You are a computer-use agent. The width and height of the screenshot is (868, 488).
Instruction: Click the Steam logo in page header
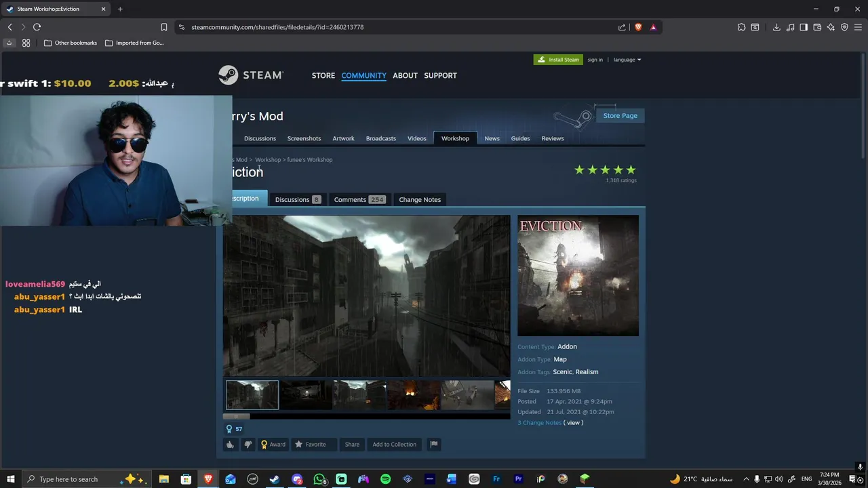click(x=250, y=75)
